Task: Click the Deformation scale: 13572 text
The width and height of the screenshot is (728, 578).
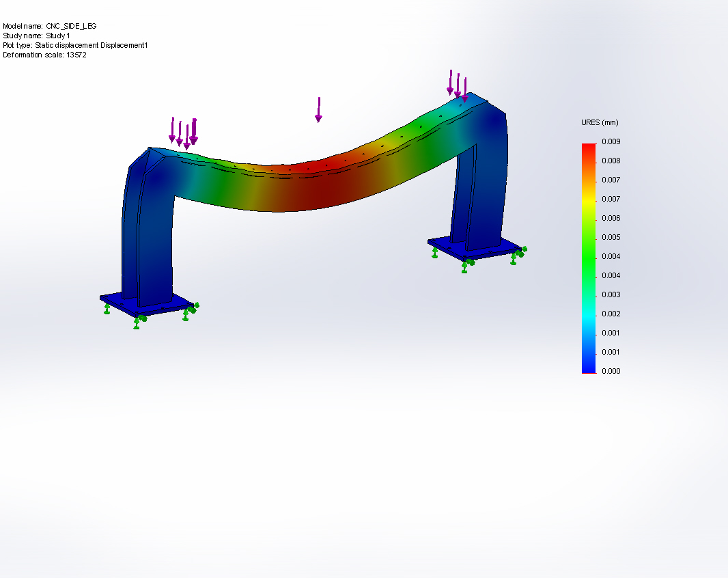Action: [44, 55]
